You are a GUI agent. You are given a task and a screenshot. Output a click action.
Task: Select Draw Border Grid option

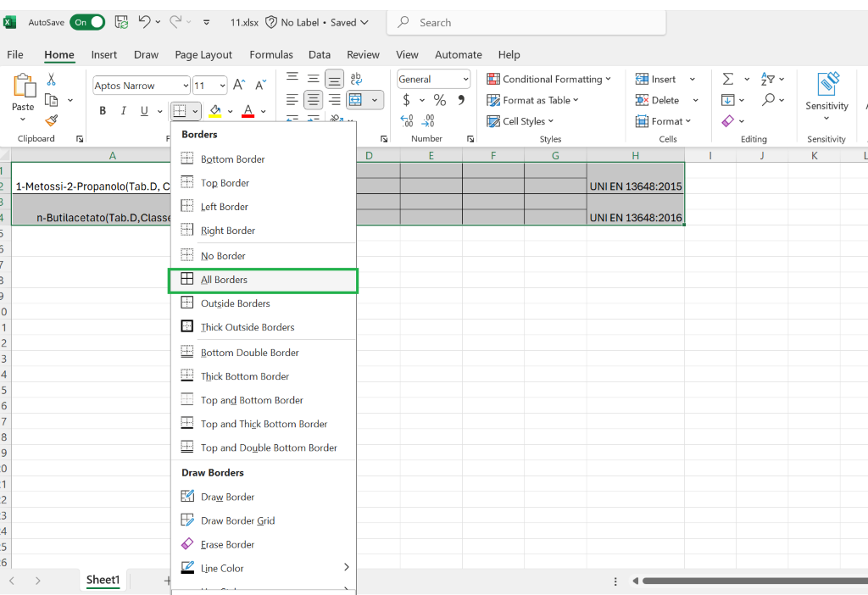pos(264,520)
